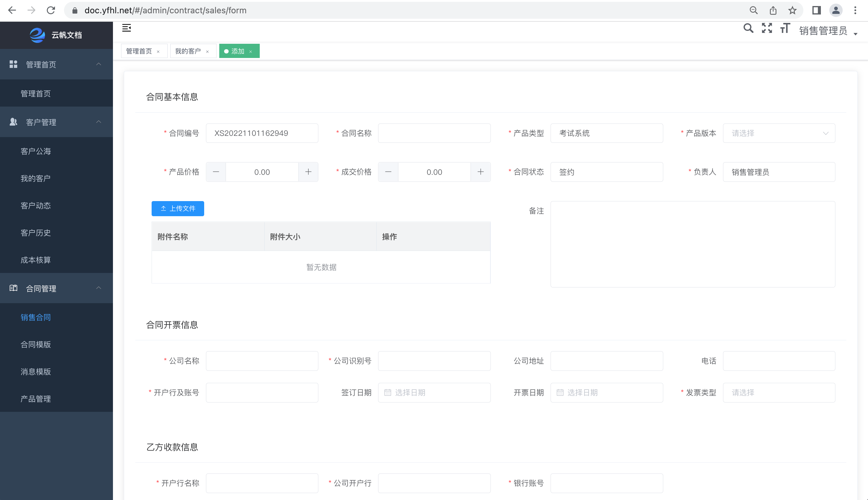868x500 pixels.
Task: Decrease 产品价格 with minus button
Action: click(x=216, y=172)
